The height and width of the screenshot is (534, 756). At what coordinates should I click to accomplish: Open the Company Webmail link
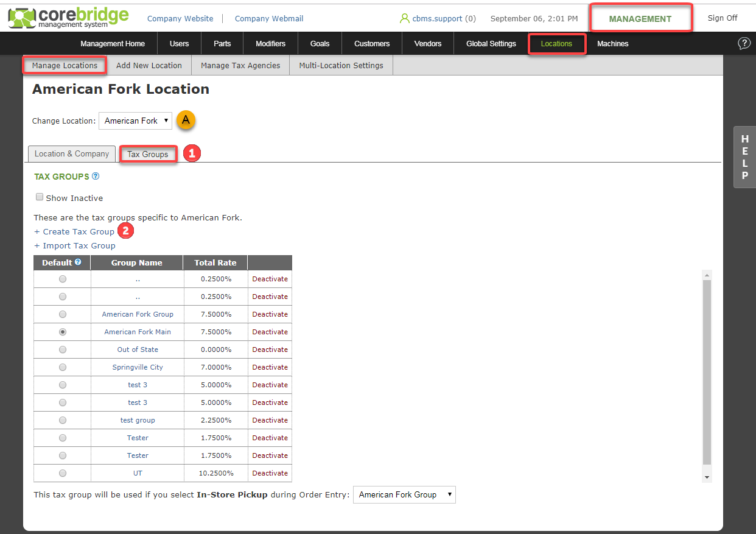tap(269, 18)
